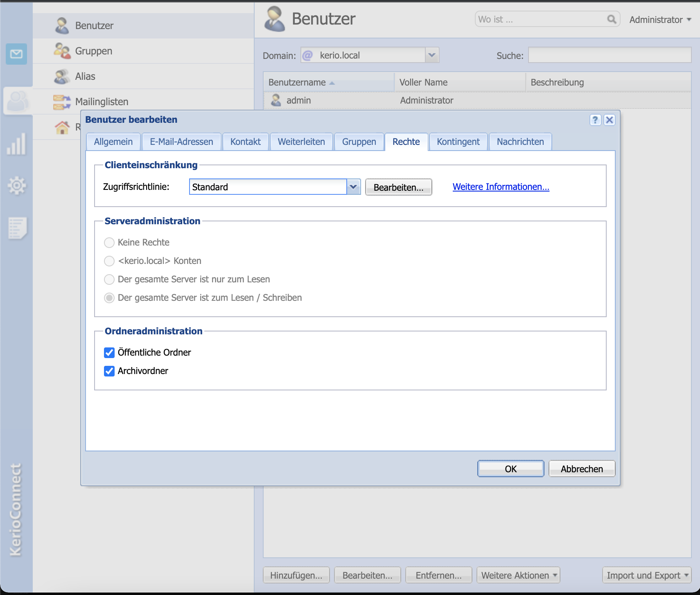This screenshot has width=700, height=595.
Task: Open the configuration gear icon
Action: pos(16,186)
